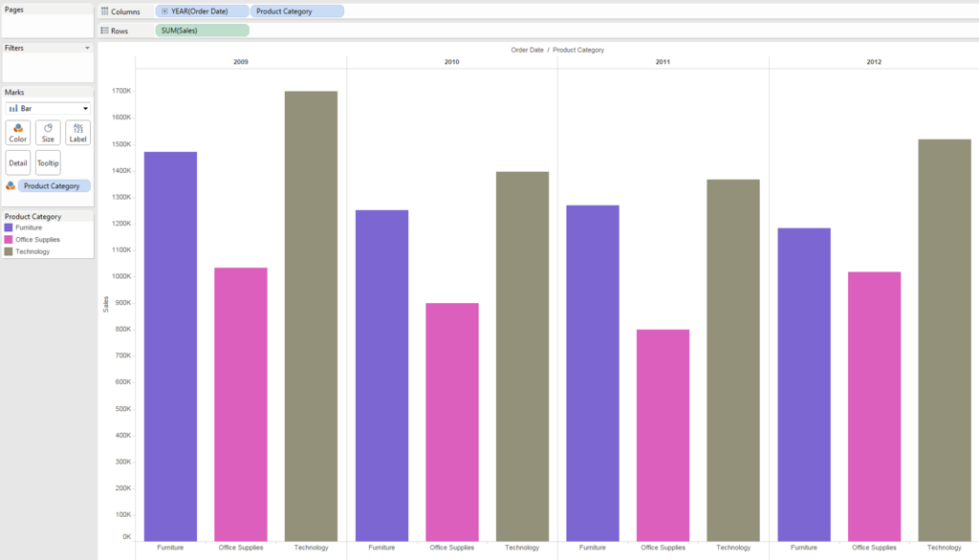Select the 2010 Technology bar
979x560 pixels.
click(x=523, y=356)
